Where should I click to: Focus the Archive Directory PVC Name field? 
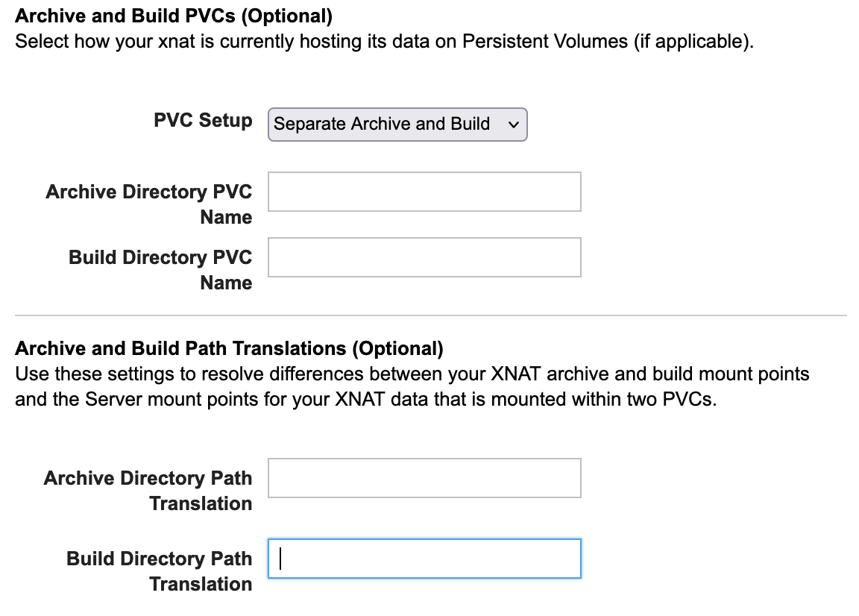(424, 192)
